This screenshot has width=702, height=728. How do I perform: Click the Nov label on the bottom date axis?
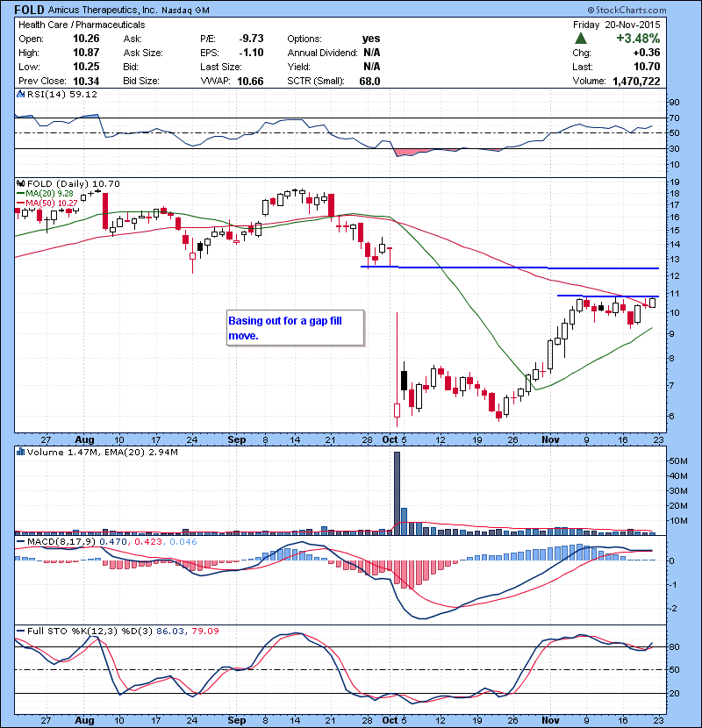click(x=550, y=720)
